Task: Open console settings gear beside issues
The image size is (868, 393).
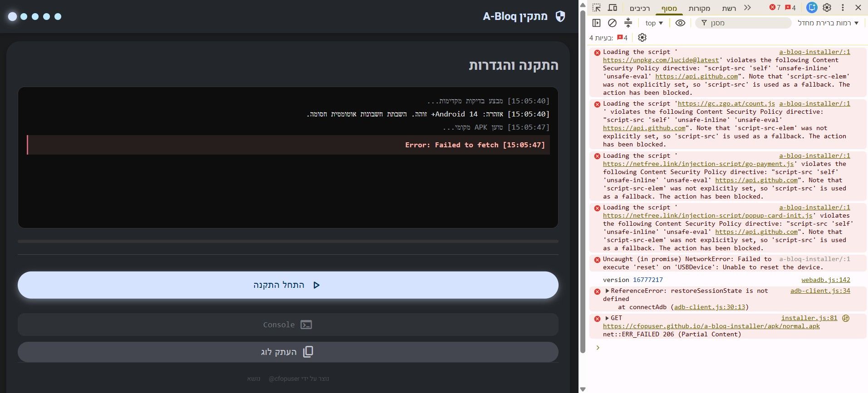Action: pyautogui.click(x=642, y=38)
